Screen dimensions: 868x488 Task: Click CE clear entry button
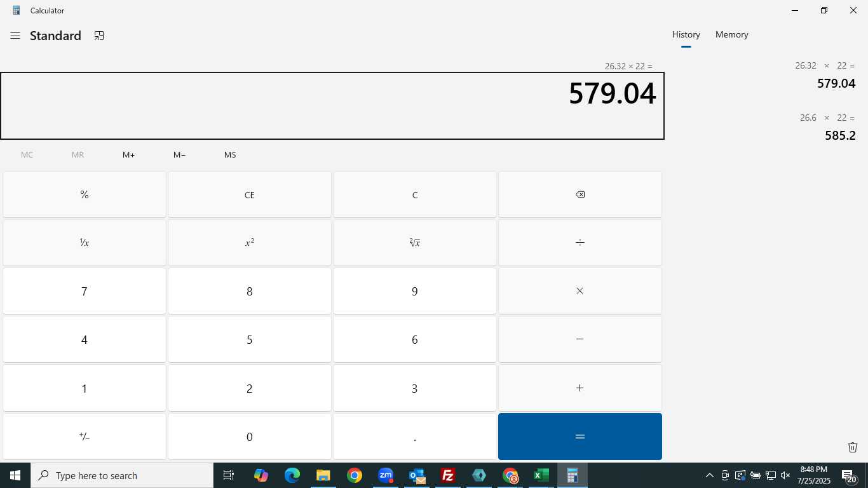point(250,194)
